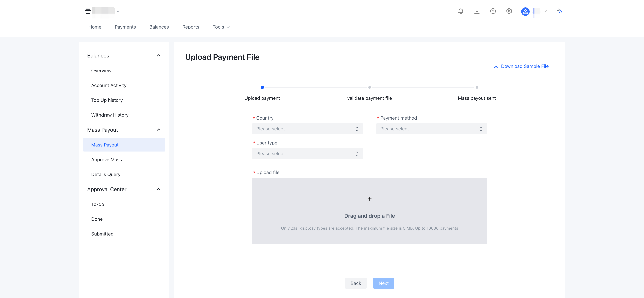Click the Download Sample File link
This screenshot has height=298, width=644.
point(521,66)
